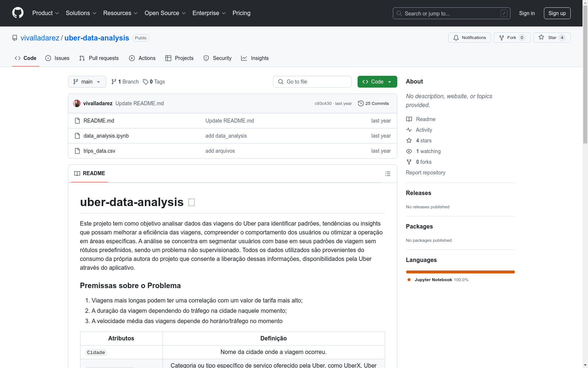Click the Sign up button
The width and height of the screenshot is (588, 368).
pos(557,13)
